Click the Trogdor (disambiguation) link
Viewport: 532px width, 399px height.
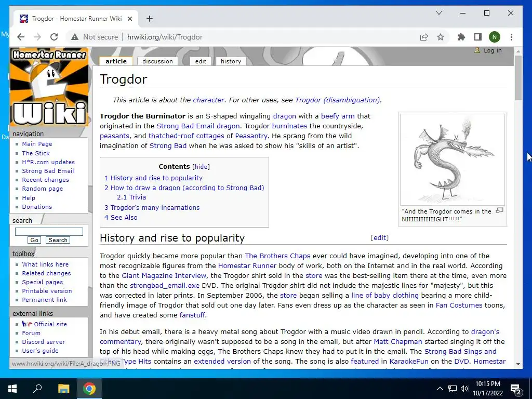[338, 100]
